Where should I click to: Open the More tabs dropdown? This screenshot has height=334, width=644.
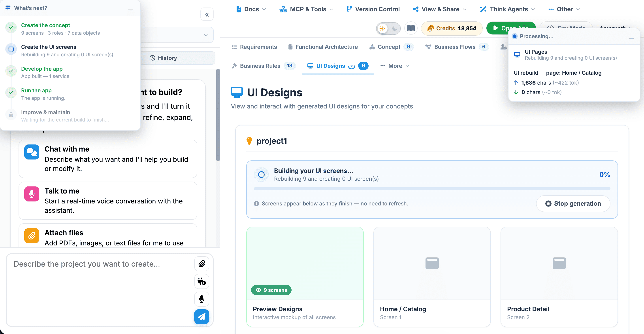(x=395, y=66)
